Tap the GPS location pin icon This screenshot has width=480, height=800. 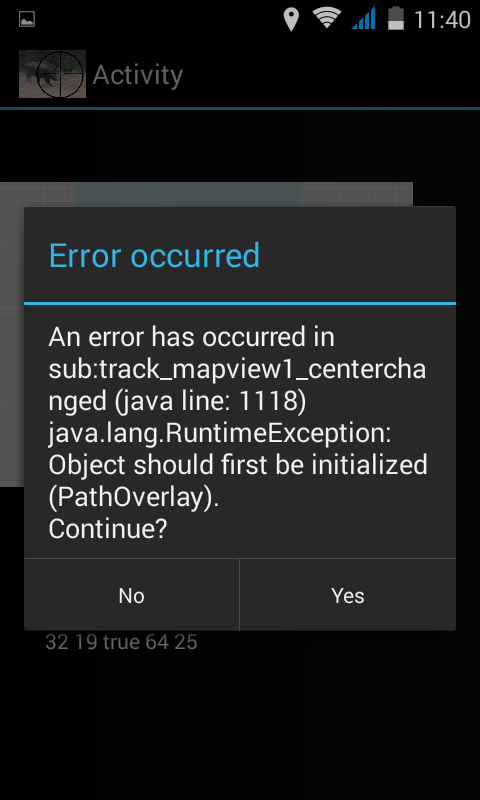point(291,19)
